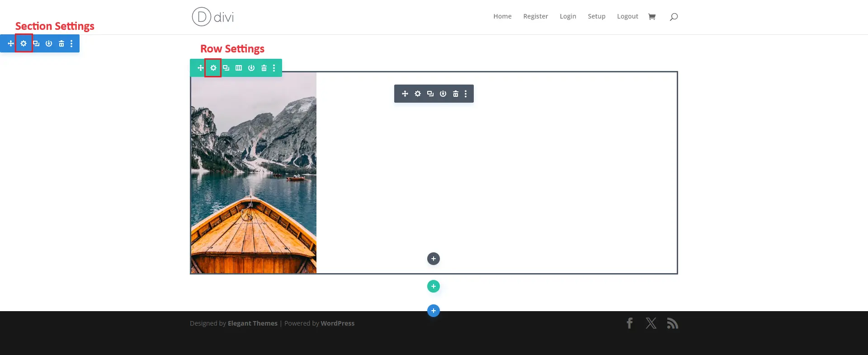Open the X social footer icon

651,323
